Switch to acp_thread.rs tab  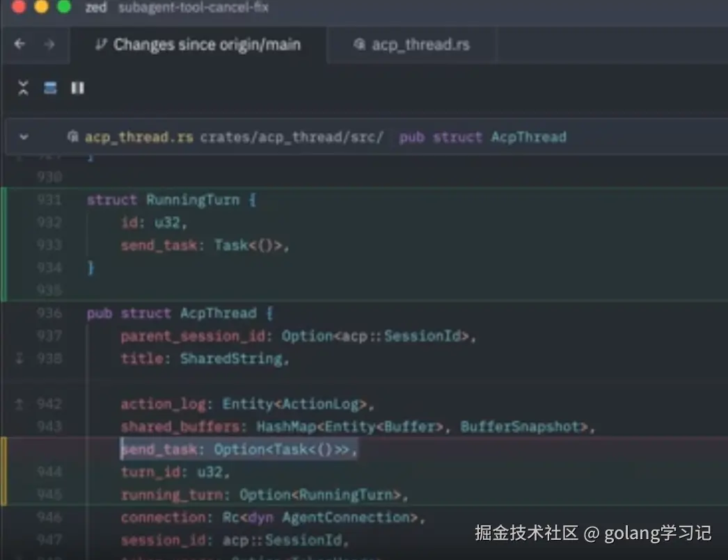pyautogui.click(x=411, y=45)
